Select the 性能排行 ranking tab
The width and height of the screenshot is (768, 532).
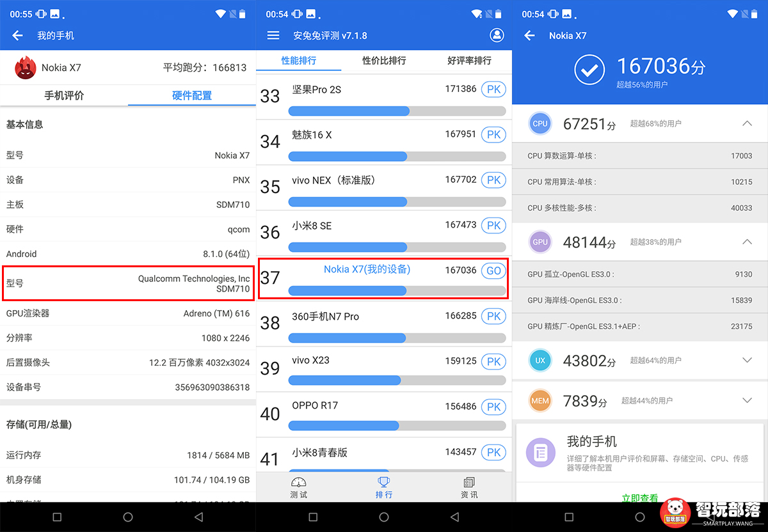click(x=299, y=61)
